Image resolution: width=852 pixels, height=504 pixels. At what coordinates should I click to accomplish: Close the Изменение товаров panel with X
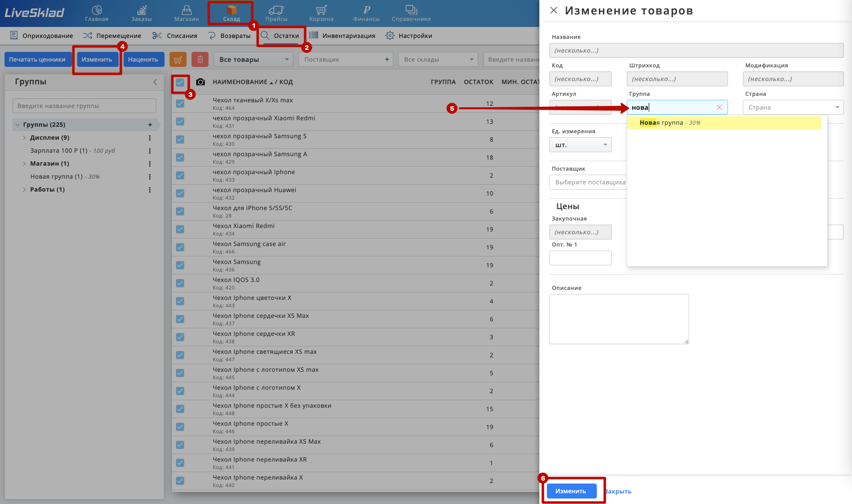click(554, 10)
